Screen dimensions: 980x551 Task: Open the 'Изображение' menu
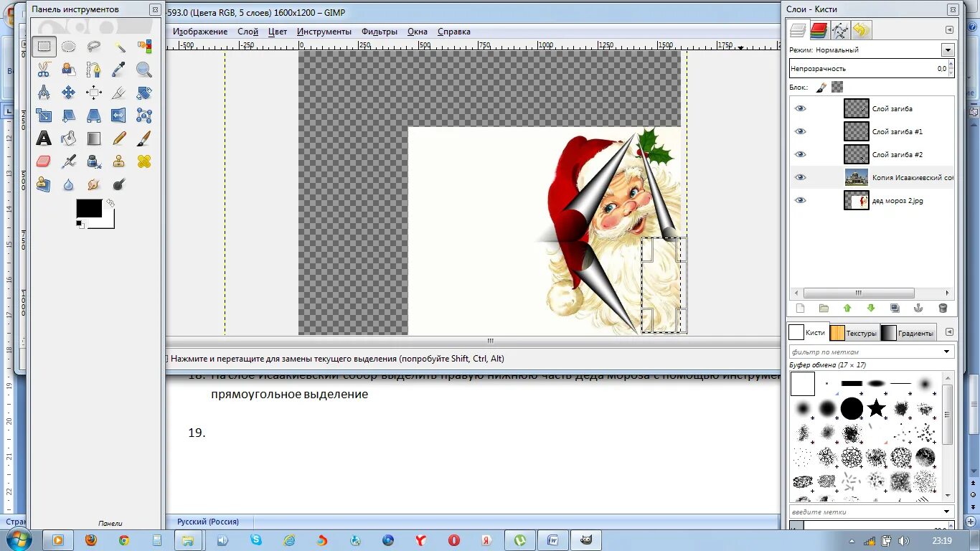[200, 32]
